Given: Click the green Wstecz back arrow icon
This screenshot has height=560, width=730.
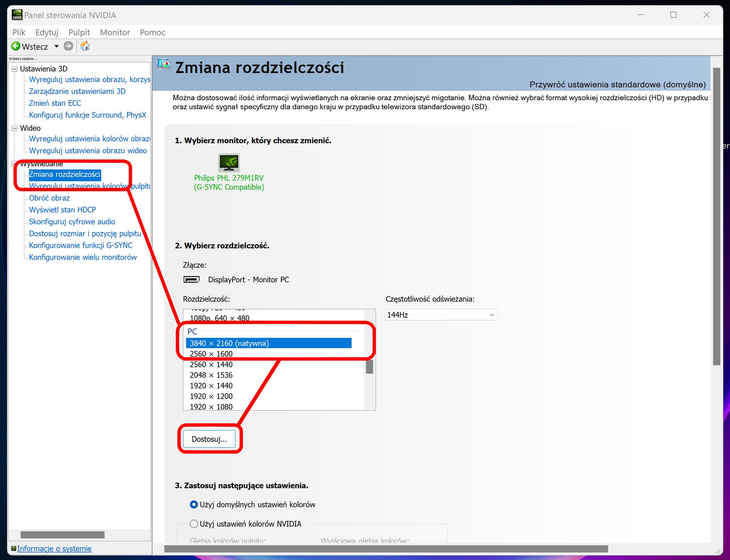Looking at the screenshot, I should click(x=16, y=46).
